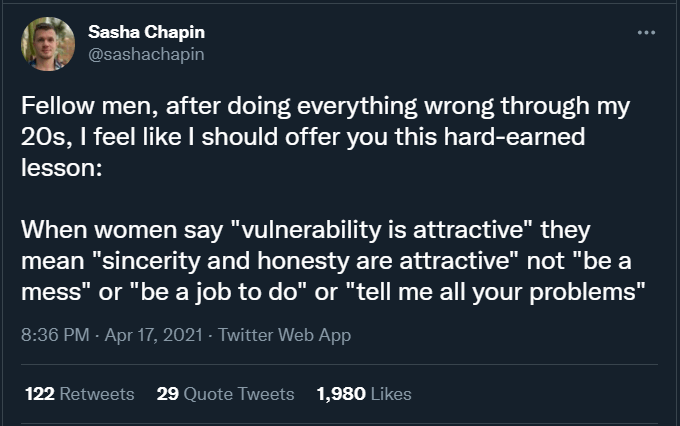
Task: Open the three-dot more options menu
Action: [646, 33]
